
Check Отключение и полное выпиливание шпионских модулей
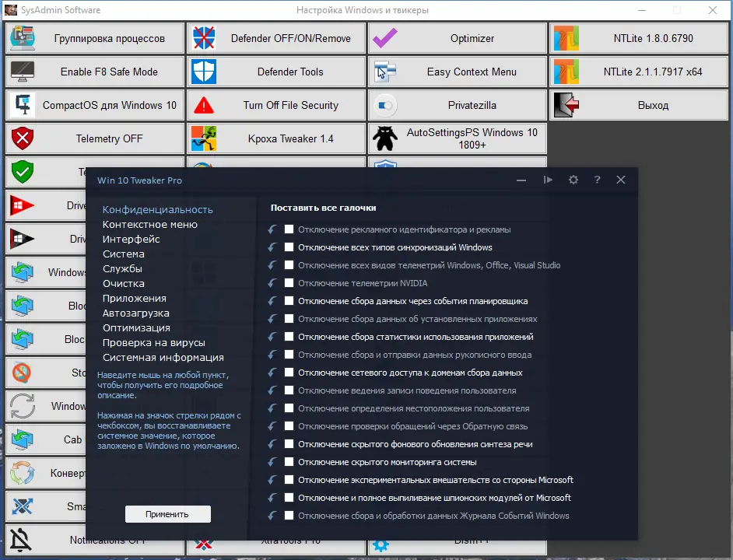coord(289,497)
